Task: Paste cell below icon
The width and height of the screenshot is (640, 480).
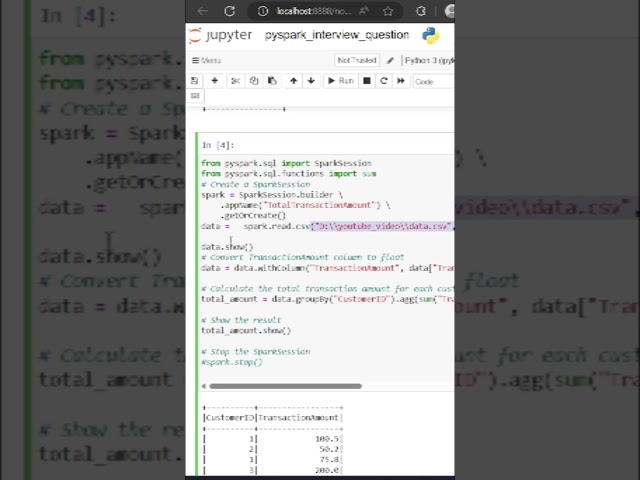Action: pos(272,81)
